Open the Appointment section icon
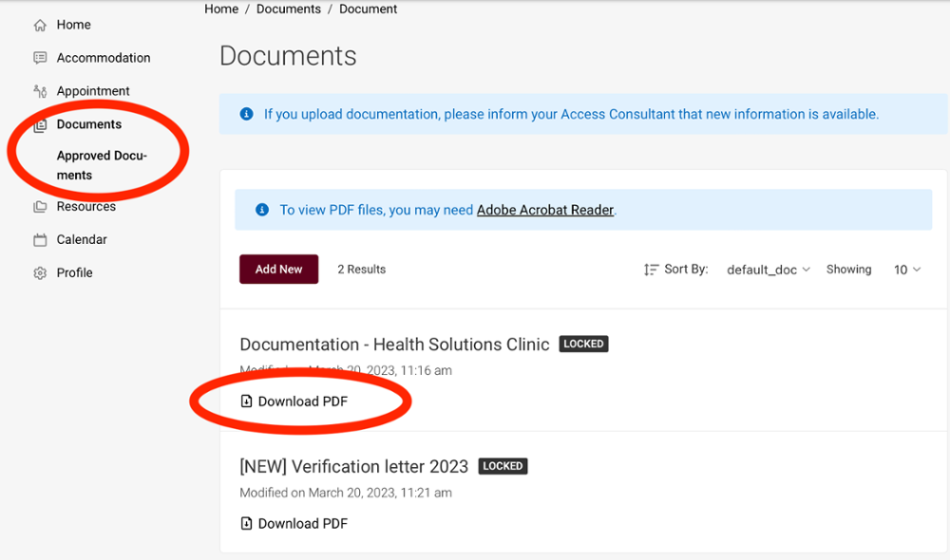 tap(39, 90)
